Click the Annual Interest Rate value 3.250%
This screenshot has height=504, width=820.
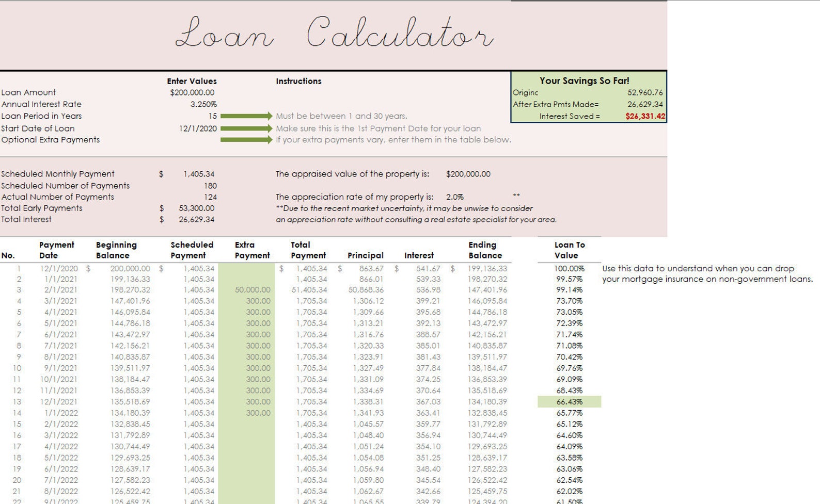click(x=203, y=104)
